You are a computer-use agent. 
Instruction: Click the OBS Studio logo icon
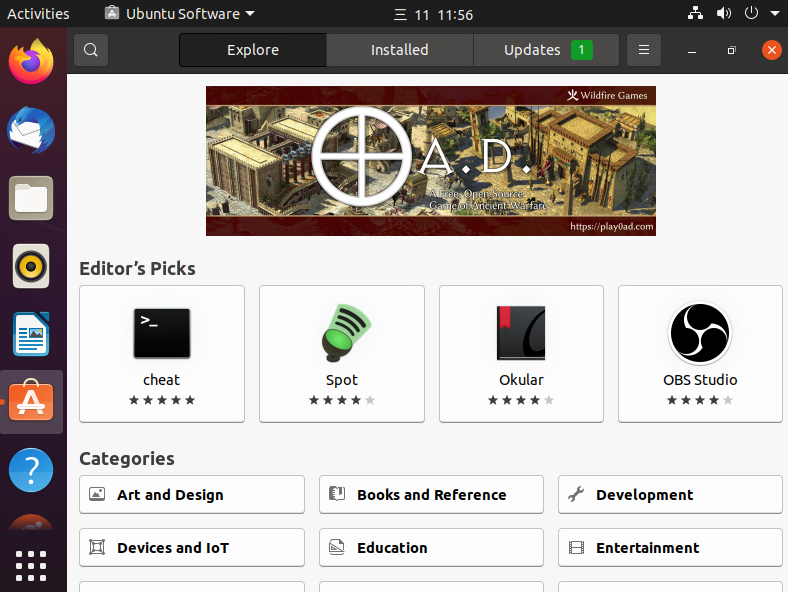point(700,333)
